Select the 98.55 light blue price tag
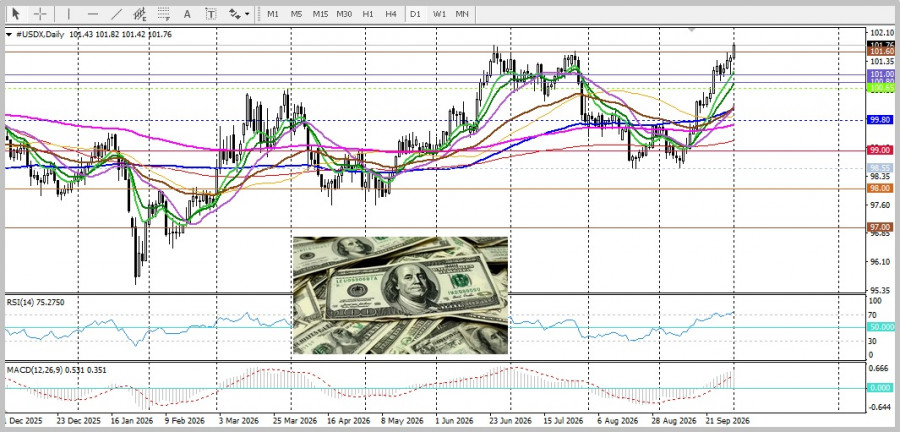This screenshot has width=900, height=432. pos(881,168)
